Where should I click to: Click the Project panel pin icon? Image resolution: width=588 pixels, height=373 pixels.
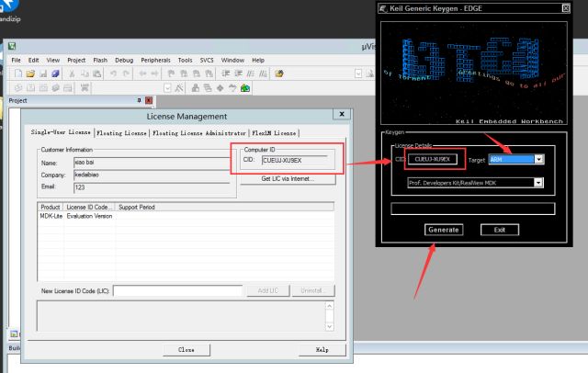click(139, 100)
